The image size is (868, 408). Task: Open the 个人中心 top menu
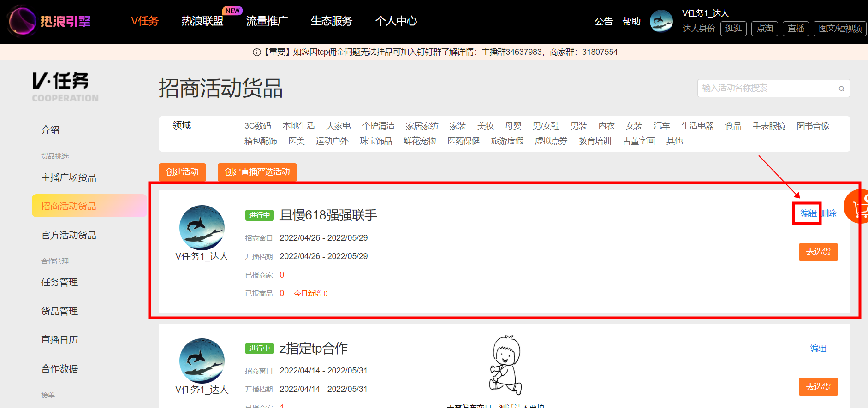396,21
